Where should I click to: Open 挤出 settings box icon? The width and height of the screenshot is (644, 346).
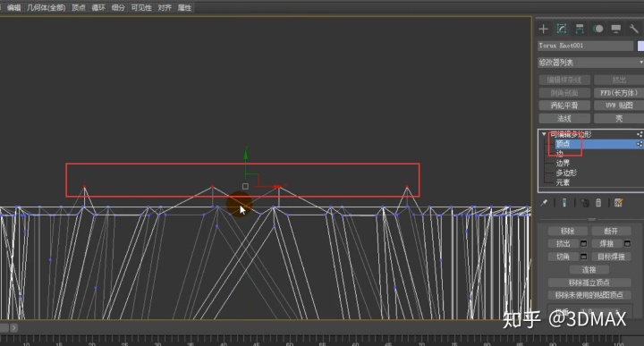(583, 244)
